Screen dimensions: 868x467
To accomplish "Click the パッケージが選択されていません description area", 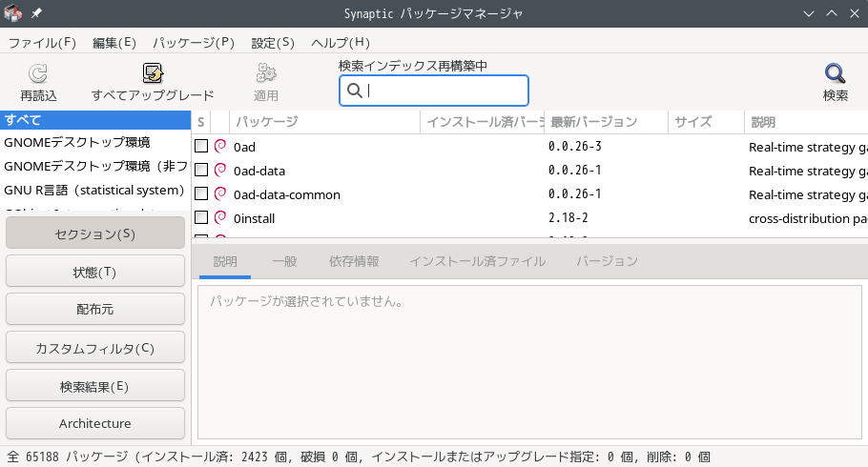I will [529, 362].
